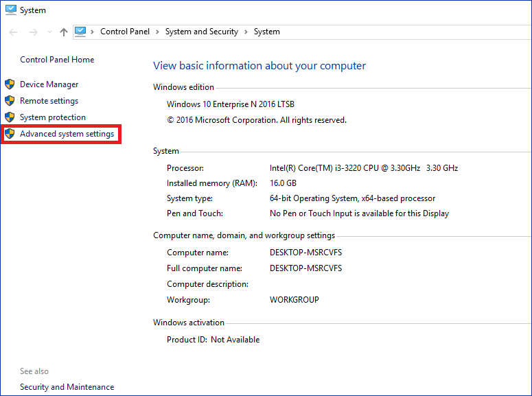Click the 'Installed memory (RAM):' label
The width and height of the screenshot is (532, 396).
(212, 183)
